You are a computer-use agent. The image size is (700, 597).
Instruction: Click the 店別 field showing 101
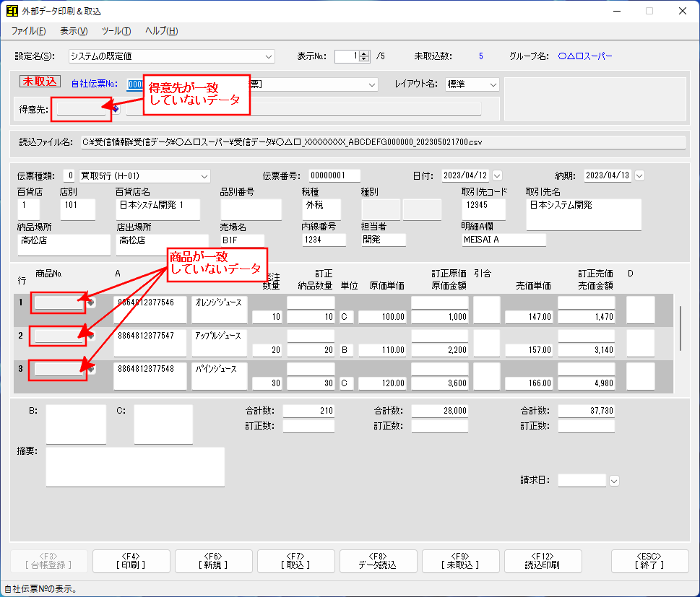(x=77, y=209)
